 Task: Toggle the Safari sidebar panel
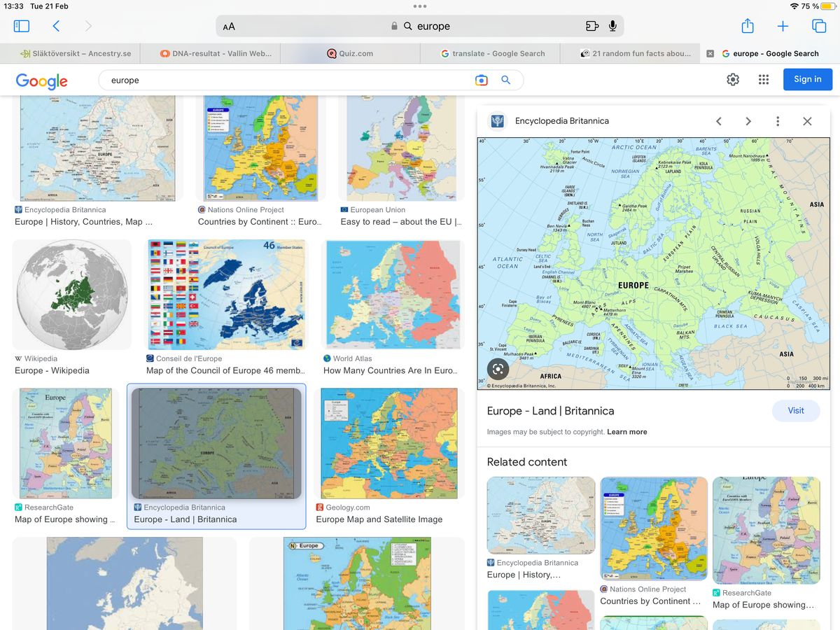pos(22,26)
